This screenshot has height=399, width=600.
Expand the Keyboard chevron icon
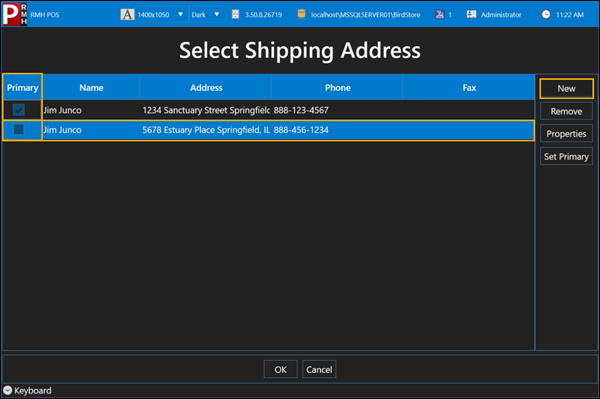tap(8, 390)
